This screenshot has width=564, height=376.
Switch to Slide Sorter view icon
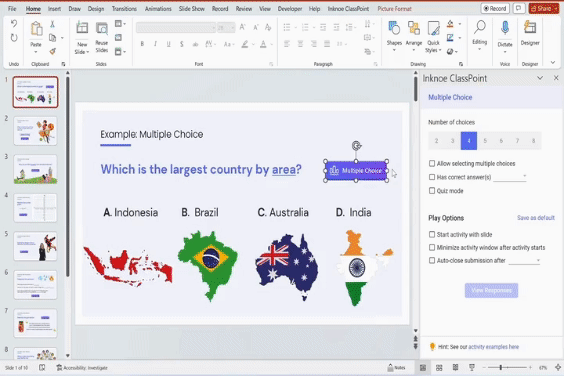(x=439, y=367)
